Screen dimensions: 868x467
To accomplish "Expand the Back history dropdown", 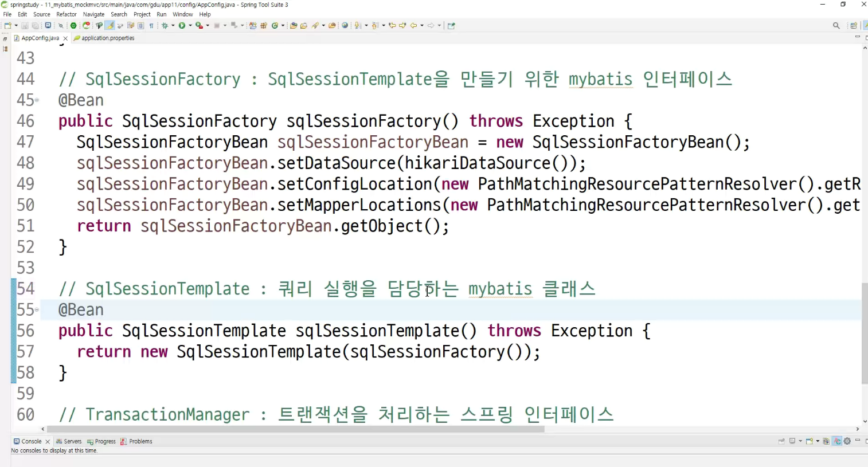I will tap(422, 25).
